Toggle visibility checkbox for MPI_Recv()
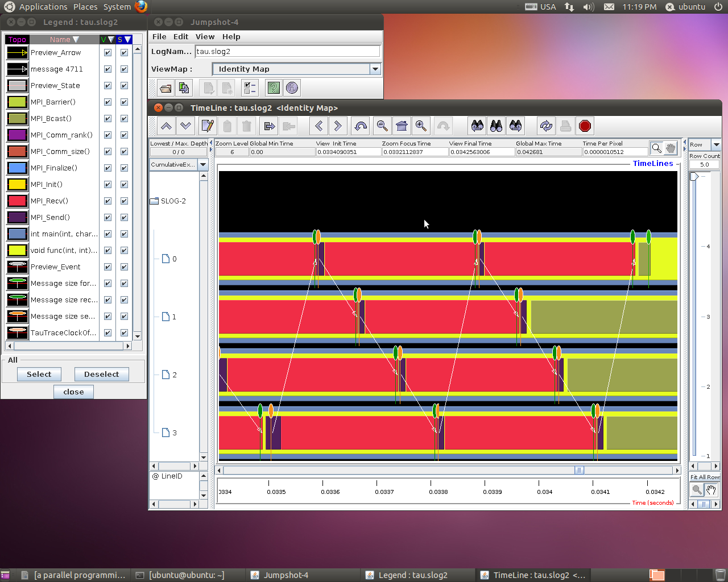This screenshot has width=728, height=582. click(107, 201)
